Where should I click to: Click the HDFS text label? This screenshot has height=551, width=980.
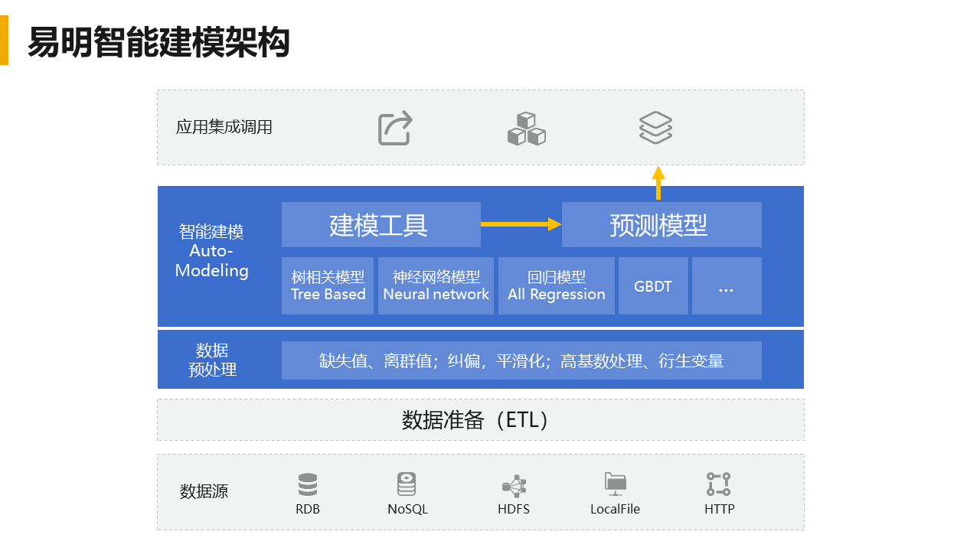pyautogui.click(x=514, y=509)
